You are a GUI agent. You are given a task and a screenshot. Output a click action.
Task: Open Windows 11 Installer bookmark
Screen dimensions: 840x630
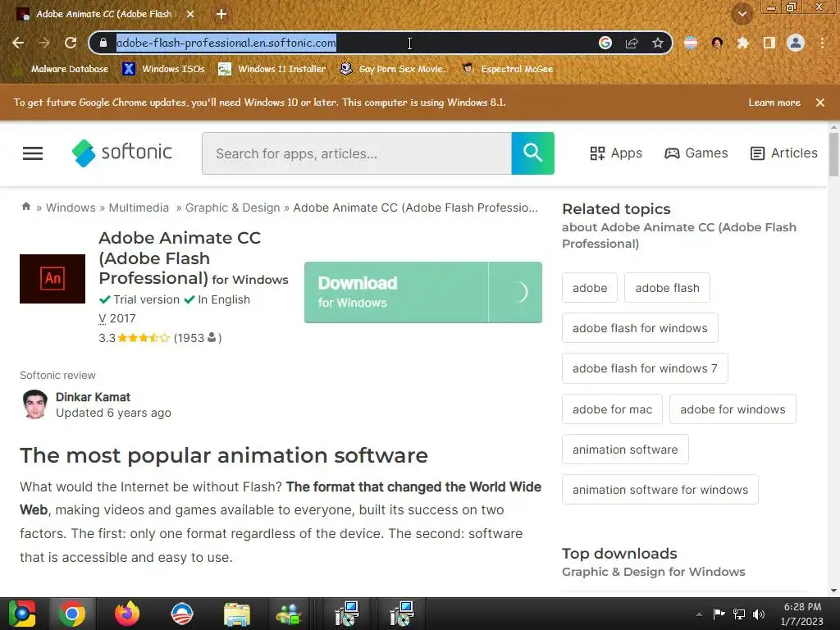point(272,69)
